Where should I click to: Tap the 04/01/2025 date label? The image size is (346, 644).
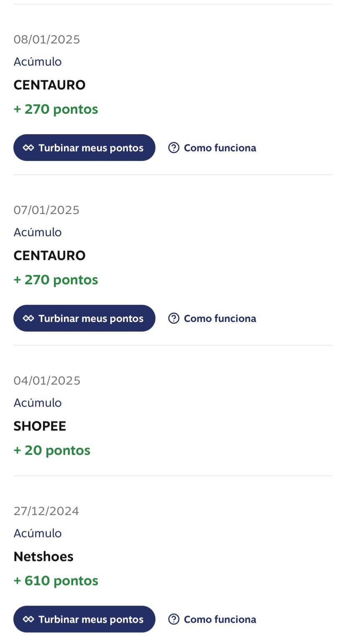pos(47,381)
